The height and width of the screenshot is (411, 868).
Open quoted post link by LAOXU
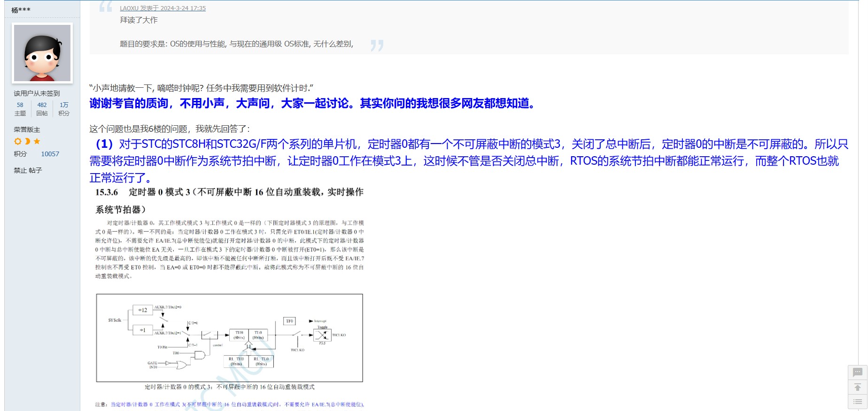(163, 8)
